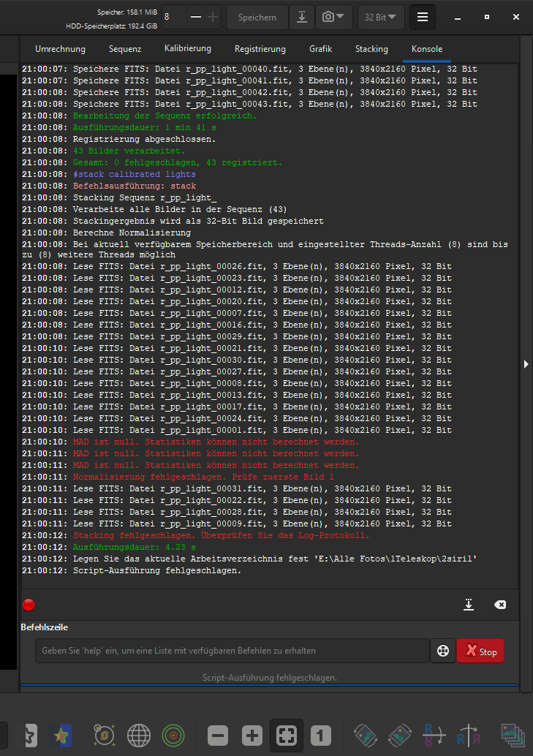Open the Registrierung tab

260,49
